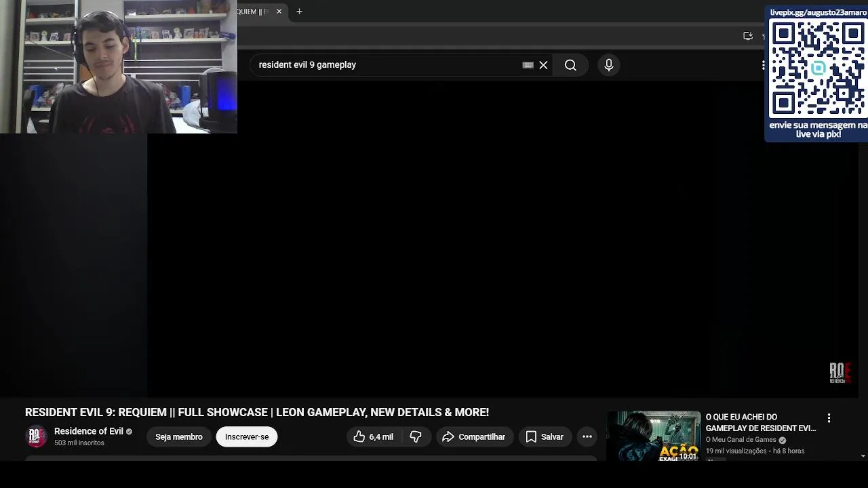Click the livepix.gg/augusto23amaro text

[x=818, y=12]
